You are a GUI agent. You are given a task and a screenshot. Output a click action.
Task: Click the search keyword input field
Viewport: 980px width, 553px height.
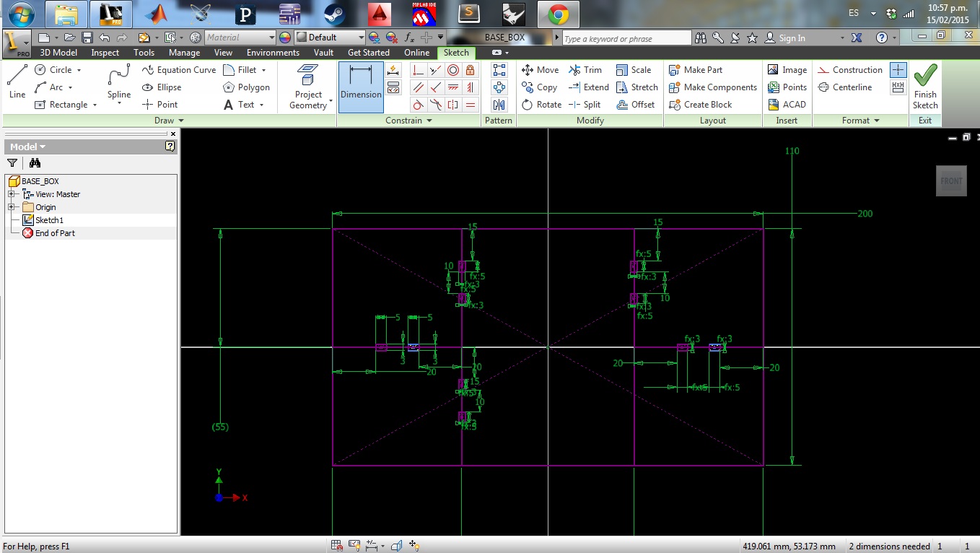[x=626, y=38]
